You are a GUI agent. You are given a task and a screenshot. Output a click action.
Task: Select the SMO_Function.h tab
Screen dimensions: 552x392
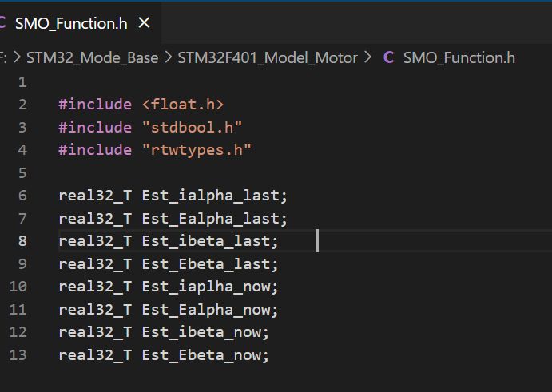[71, 23]
